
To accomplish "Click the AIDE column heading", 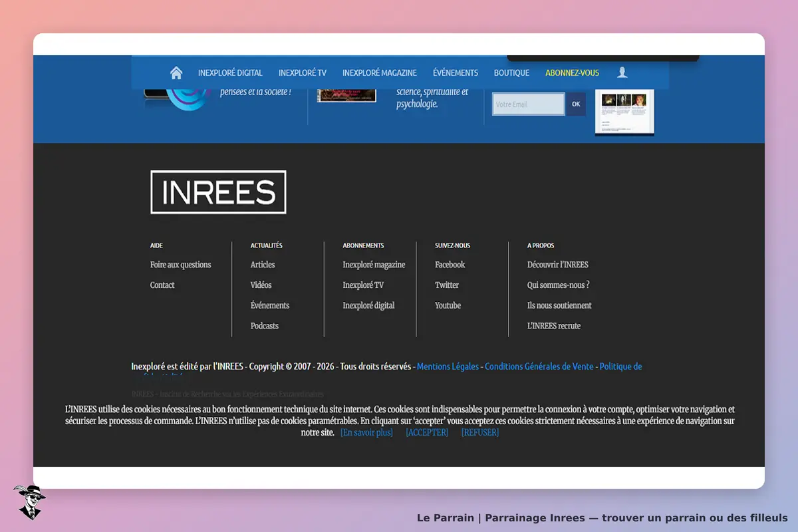I will click(156, 245).
